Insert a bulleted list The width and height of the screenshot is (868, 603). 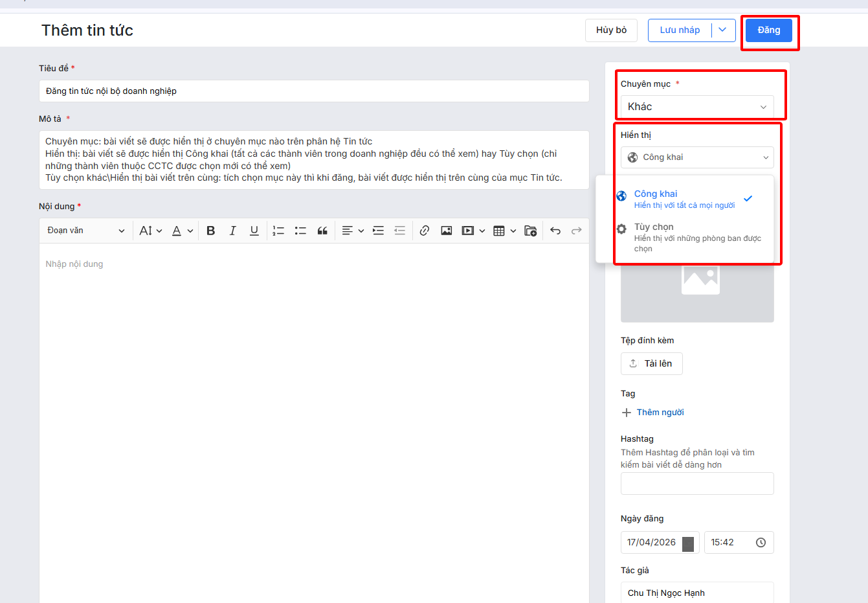point(300,231)
